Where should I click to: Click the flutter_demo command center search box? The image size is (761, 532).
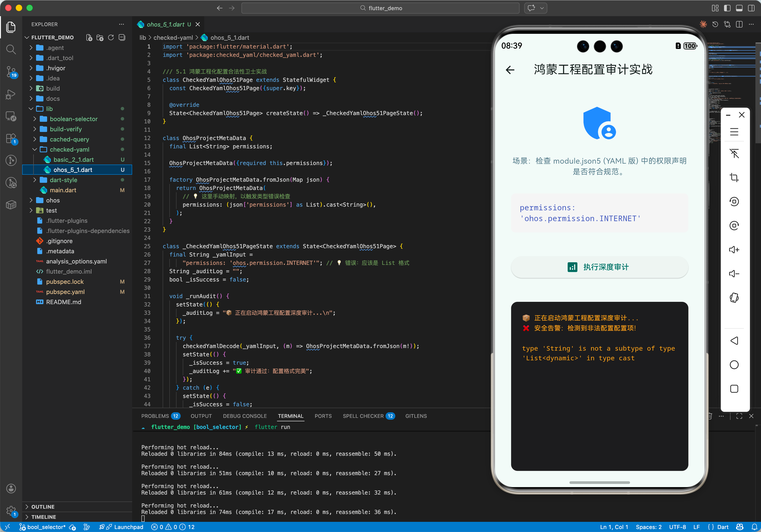(380, 8)
